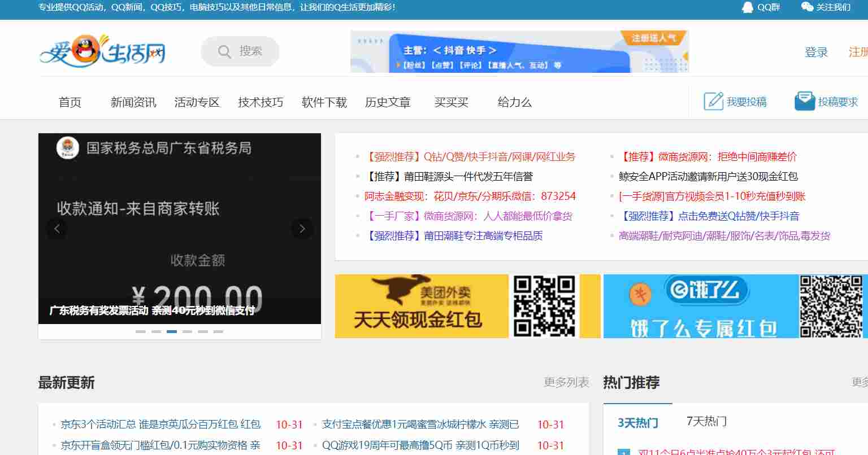The width and height of the screenshot is (868, 455).
Task: Click the 我要投稿 pencil icon
Action: pos(713,101)
